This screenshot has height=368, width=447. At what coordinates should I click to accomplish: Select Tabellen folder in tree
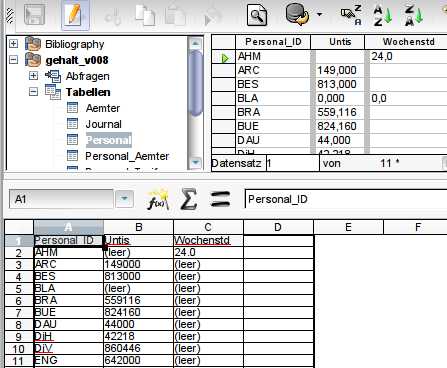pos(88,92)
